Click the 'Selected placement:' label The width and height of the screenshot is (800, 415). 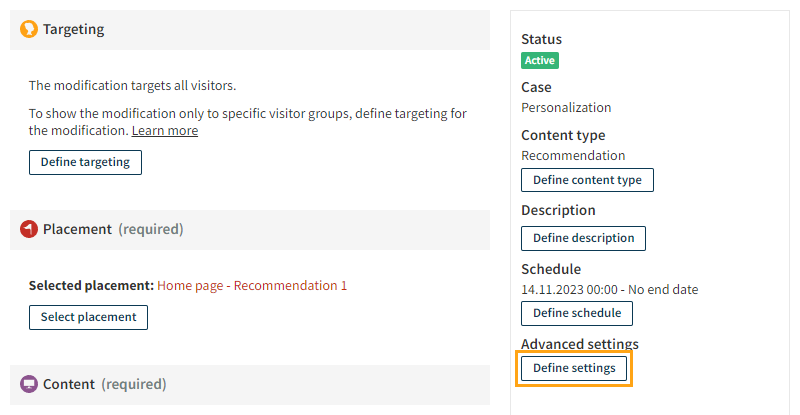pyautogui.click(x=91, y=286)
